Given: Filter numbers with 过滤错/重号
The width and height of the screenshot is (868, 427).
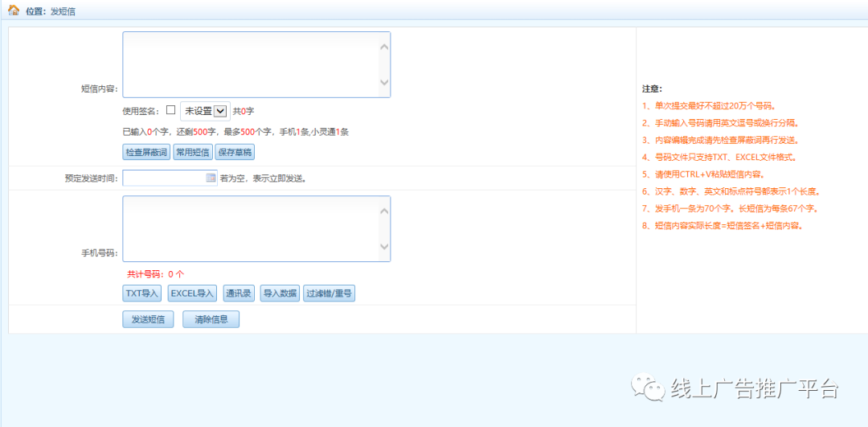Looking at the screenshot, I should (x=330, y=293).
